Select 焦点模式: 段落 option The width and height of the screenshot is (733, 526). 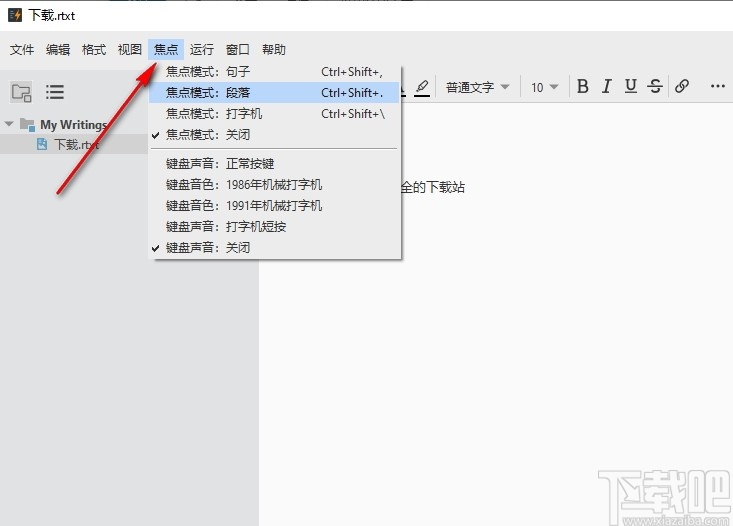tap(275, 93)
